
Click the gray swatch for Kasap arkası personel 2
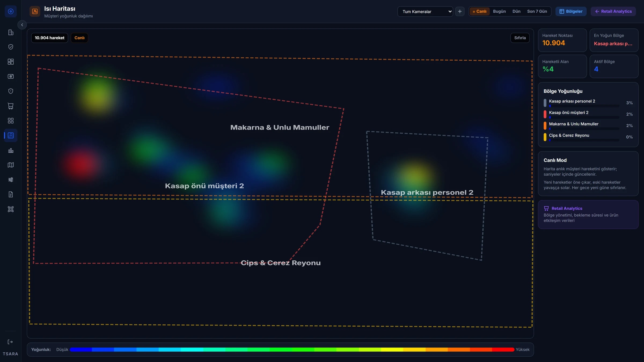pyautogui.click(x=545, y=103)
